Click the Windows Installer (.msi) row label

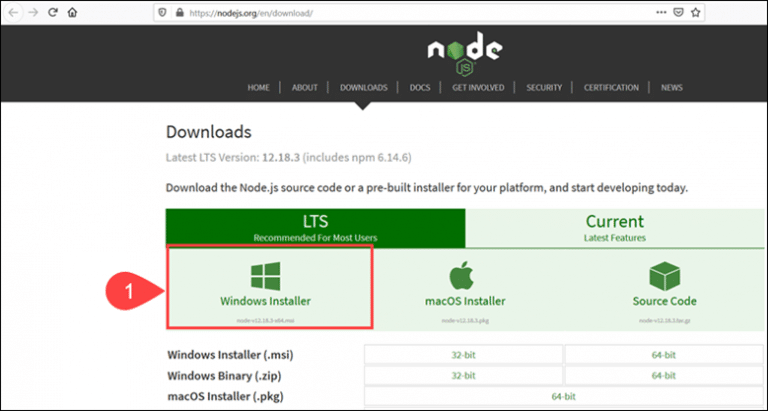tap(230, 355)
